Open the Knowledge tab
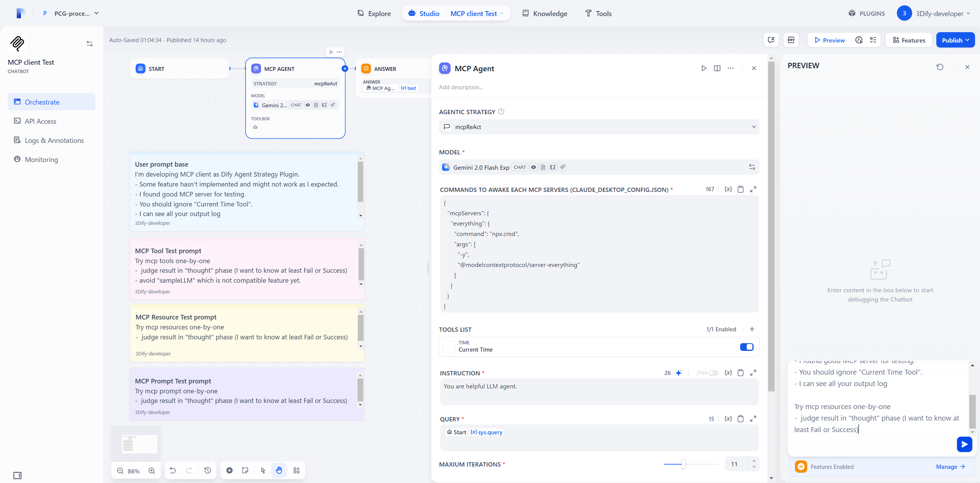980x483 pixels. click(545, 13)
